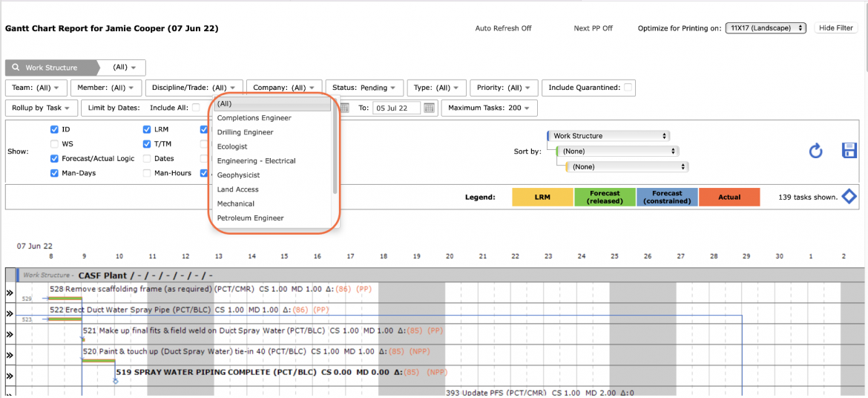Click the yellow LRM legend swatch
Screen dimensions: 868x398
(x=542, y=197)
